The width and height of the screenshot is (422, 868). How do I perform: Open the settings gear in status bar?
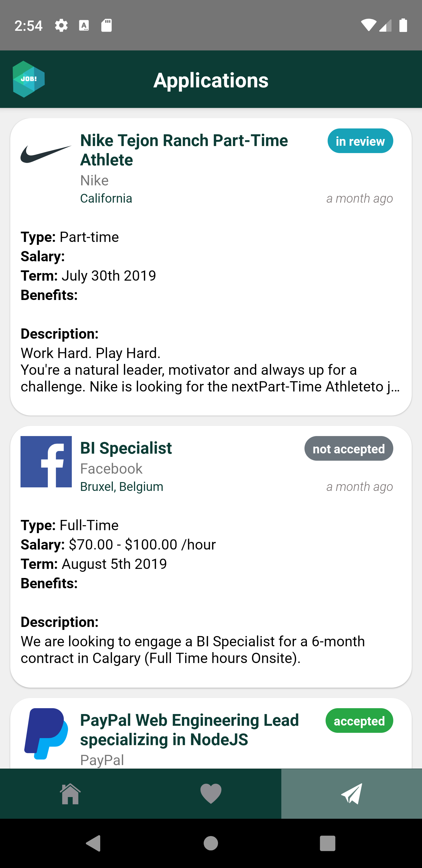pos(61,25)
